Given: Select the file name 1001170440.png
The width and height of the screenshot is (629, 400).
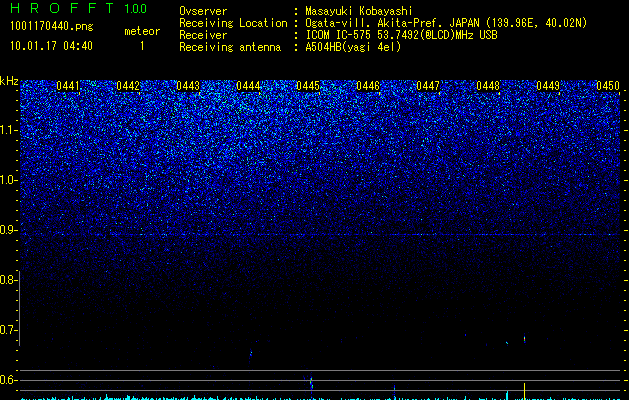Looking at the screenshot, I should click(51, 27).
